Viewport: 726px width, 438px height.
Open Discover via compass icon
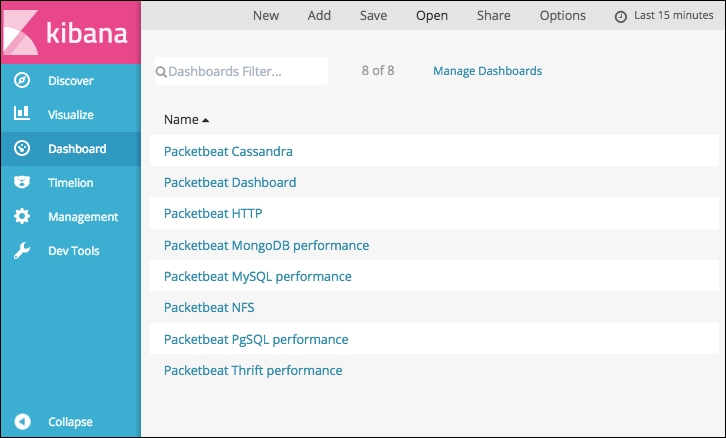tap(22, 80)
